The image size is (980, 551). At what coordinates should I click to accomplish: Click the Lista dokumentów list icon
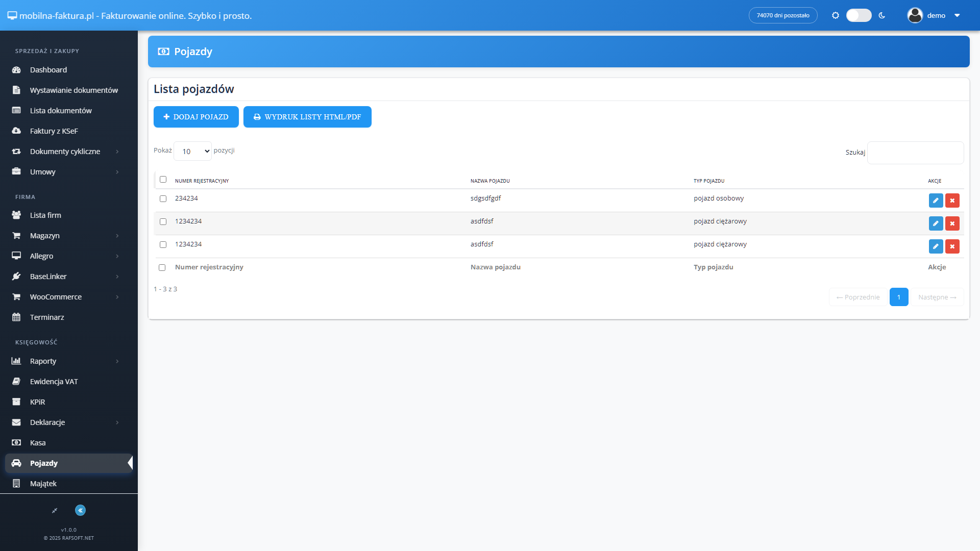pyautogui.click(x=16, y=111)
